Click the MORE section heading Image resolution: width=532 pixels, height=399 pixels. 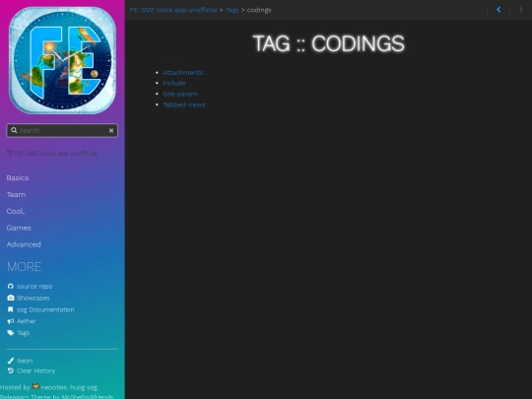point(25,267)
